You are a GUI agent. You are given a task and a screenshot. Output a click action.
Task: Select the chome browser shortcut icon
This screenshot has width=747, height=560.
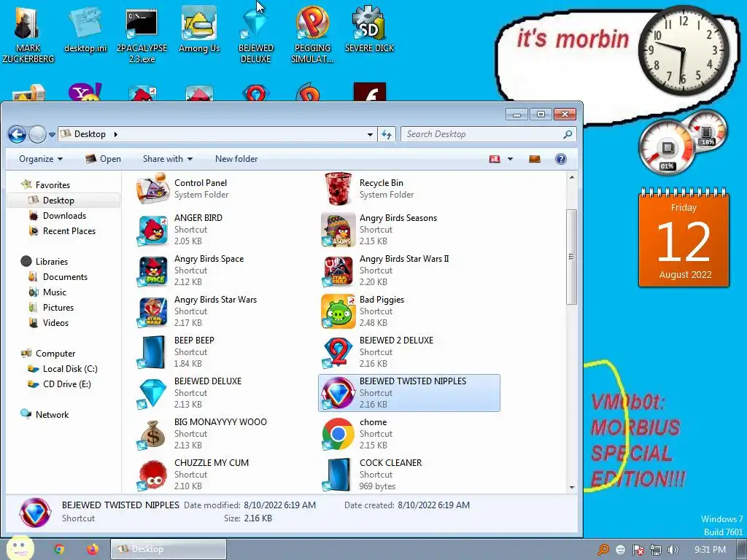[338, 435]
